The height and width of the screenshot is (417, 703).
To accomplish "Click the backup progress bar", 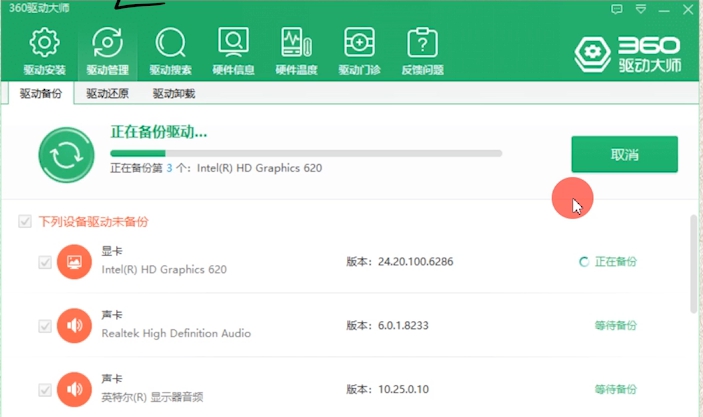I will click(306, 153).
